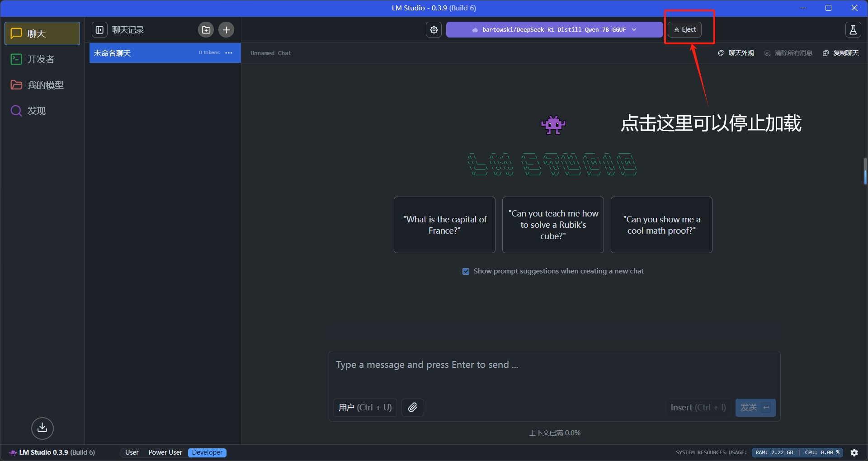Image resolution: width=868 pixels, height=461 pixels.
Task: Open 我的模型 models section
Action: click(42, 85)
